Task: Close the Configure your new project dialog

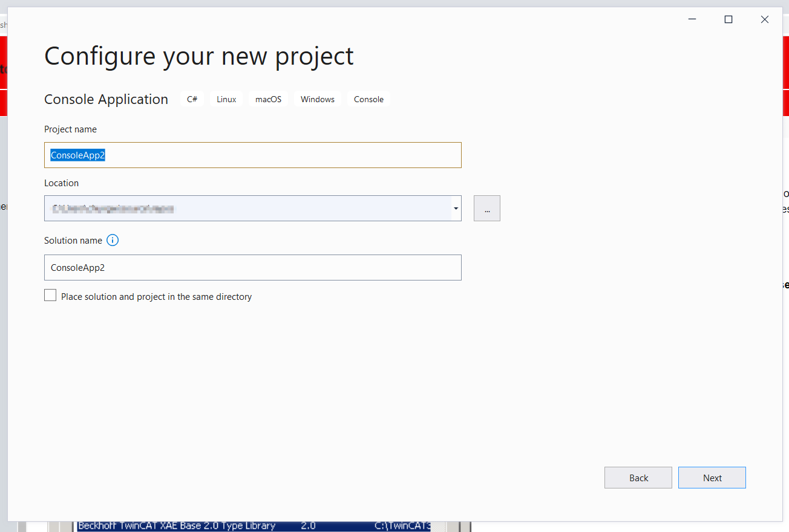Action: [764, 19]
